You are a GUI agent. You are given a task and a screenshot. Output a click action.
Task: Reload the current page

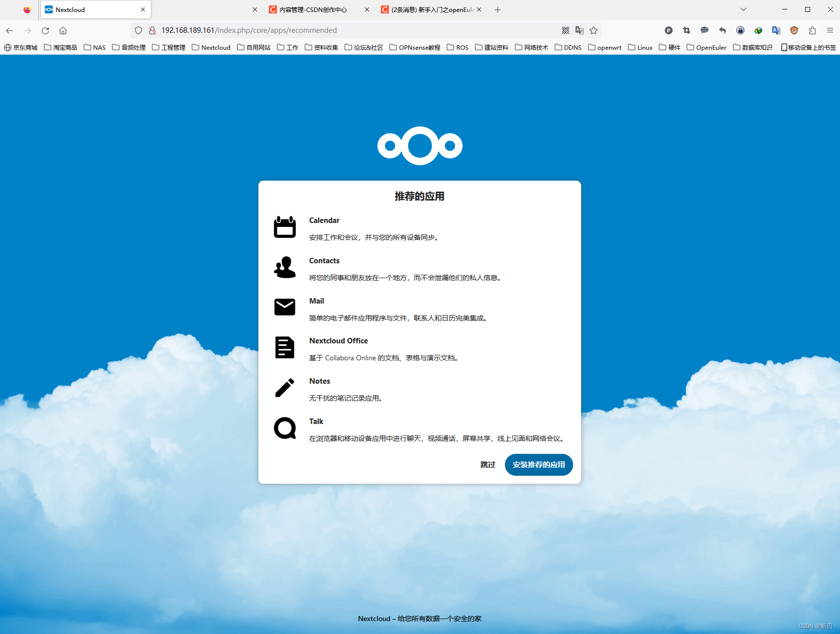pyautogui.click(x=45, y=30)
